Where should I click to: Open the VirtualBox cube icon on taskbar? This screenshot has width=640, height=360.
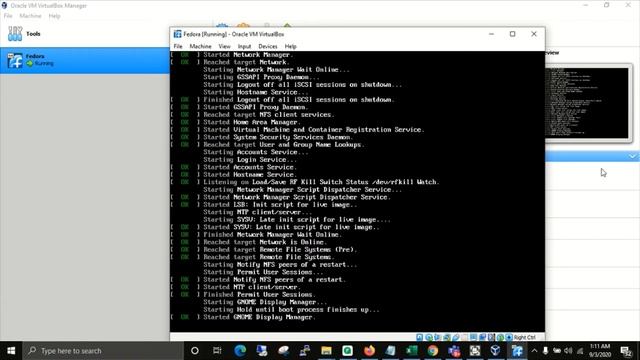(x=496, y=351)
